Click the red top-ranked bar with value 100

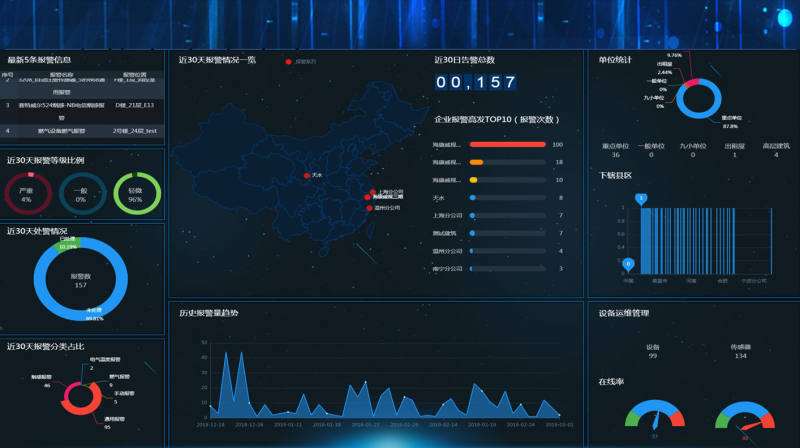[507, 144]
